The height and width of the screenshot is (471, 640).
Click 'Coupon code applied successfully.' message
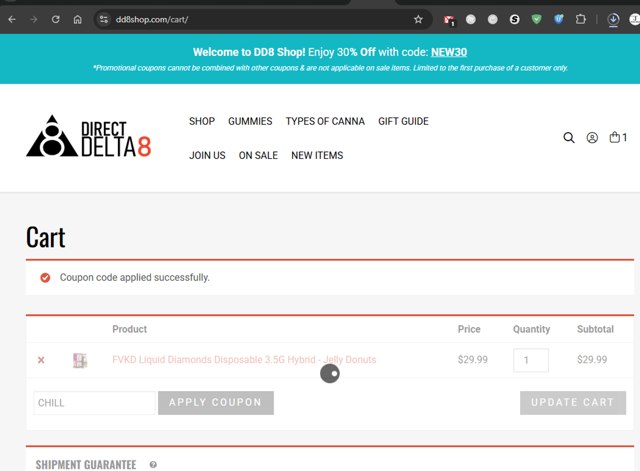pyautogui.click(x=135, y=278)
